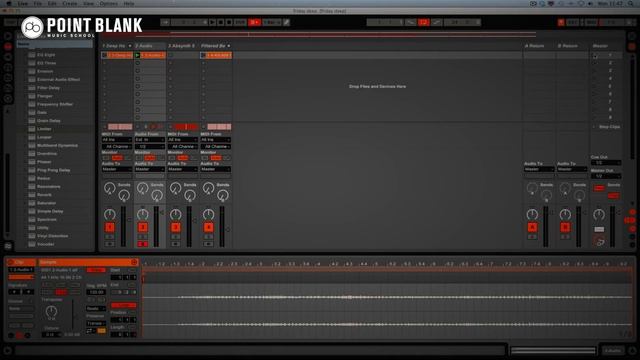640x360 pixels.
Task: Open track 1 Audio To Master dropdown
Action: [x=117, y=169]
